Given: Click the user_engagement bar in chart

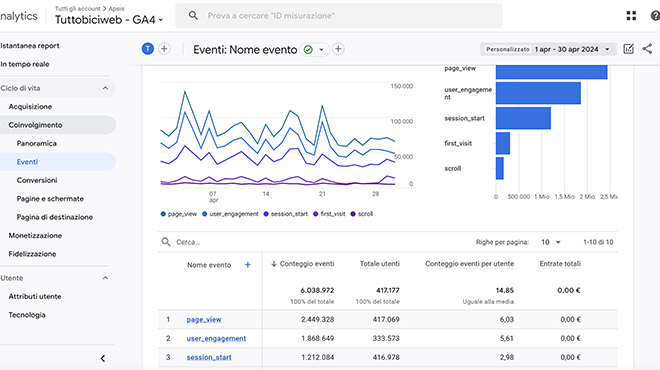Looking at the screenshot, I should 538,93.
